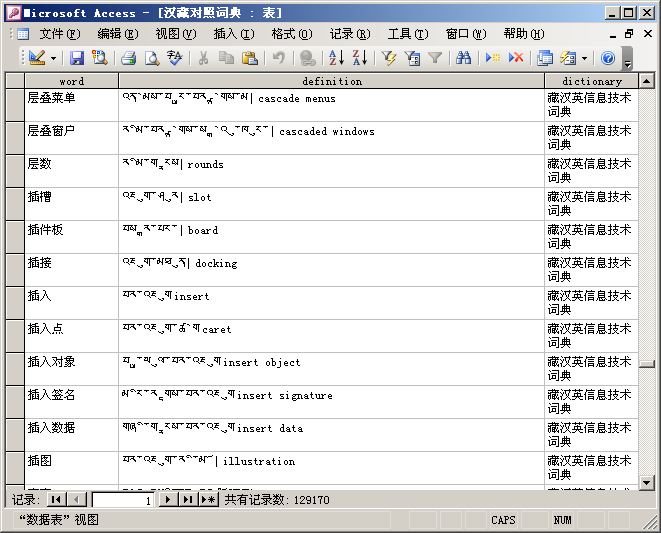Click the cell containing 层叠窗户
The width and height of the screenshot is (661, 533).
(71, 138)
